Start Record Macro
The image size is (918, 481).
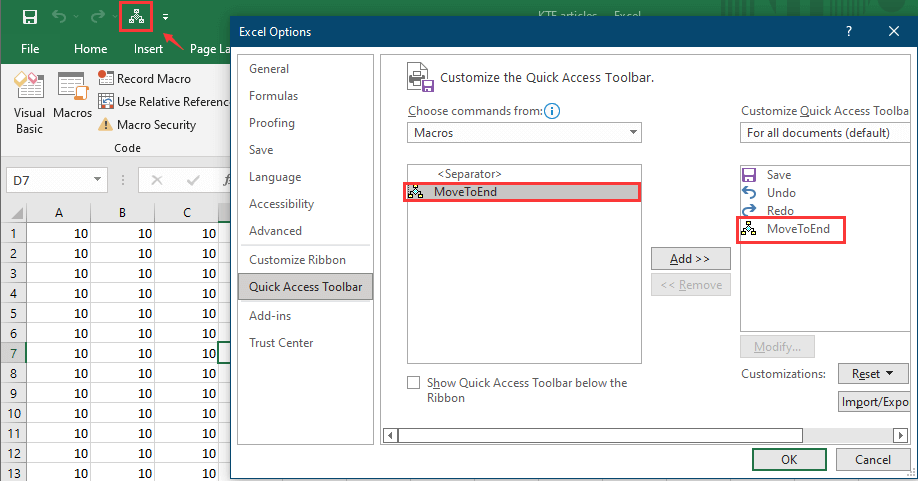pyautogui.click(x=144, y=78)
